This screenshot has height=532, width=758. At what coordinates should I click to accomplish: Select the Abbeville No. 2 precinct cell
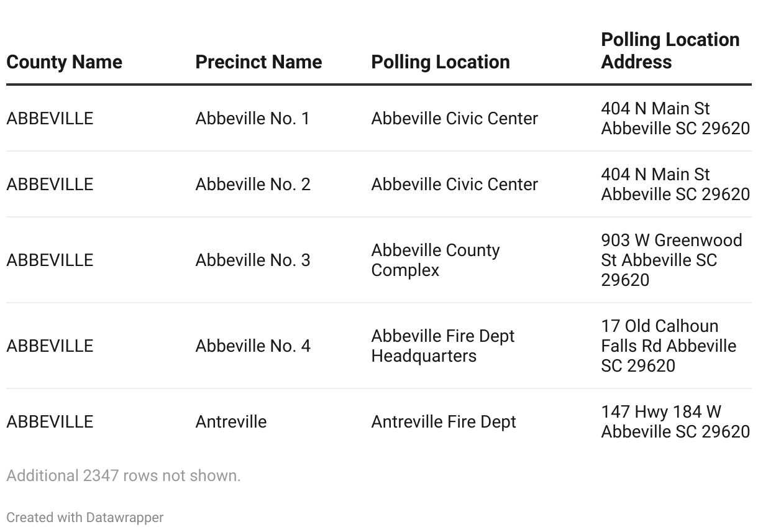pyautogui.click(x=253, y=185)
